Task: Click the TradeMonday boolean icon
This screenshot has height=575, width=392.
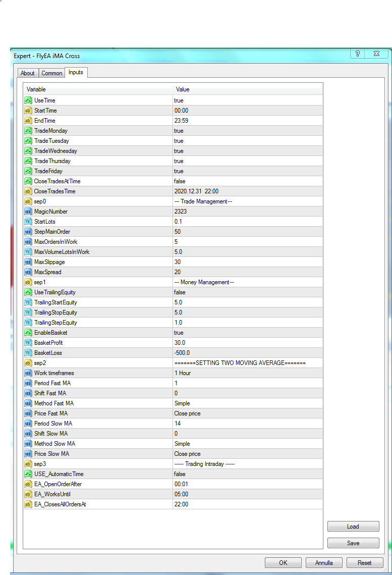Action: click(28, 131)
